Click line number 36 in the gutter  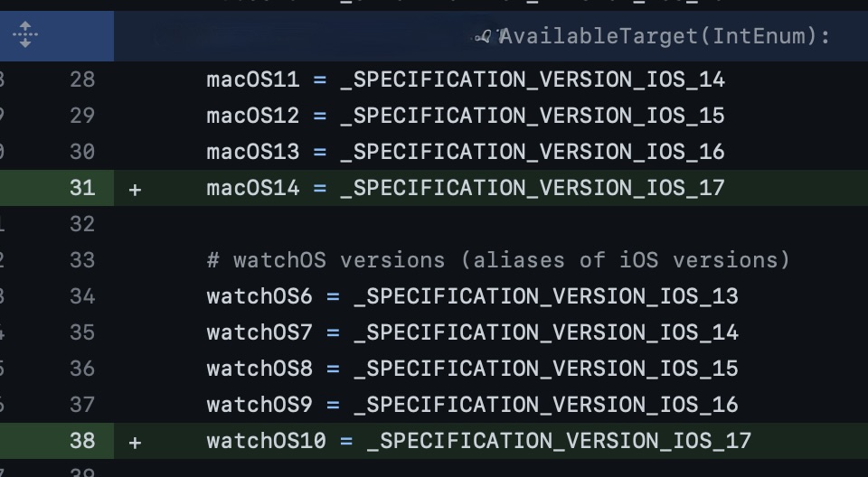82,369
